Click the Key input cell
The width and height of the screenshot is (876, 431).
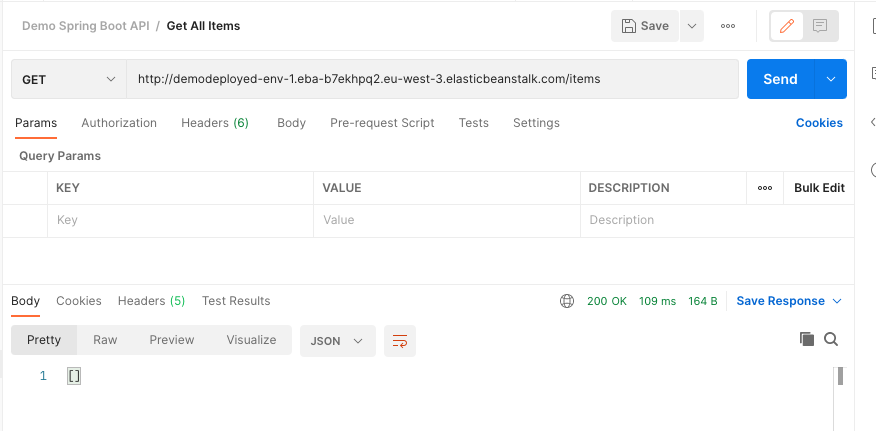pos(180,220)
